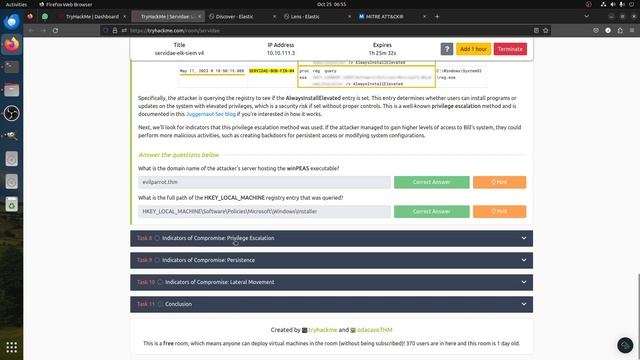This screenshot has height=360, width=640.
Task: Open power menu in top bar
Action: [x=631, y=4]
